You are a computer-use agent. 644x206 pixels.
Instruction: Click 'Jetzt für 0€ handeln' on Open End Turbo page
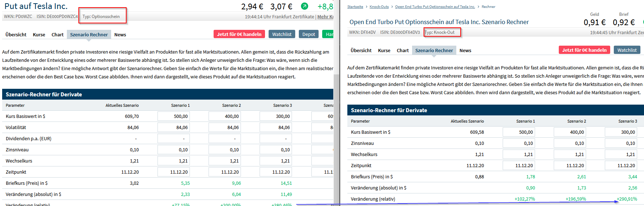pos(584,50)
